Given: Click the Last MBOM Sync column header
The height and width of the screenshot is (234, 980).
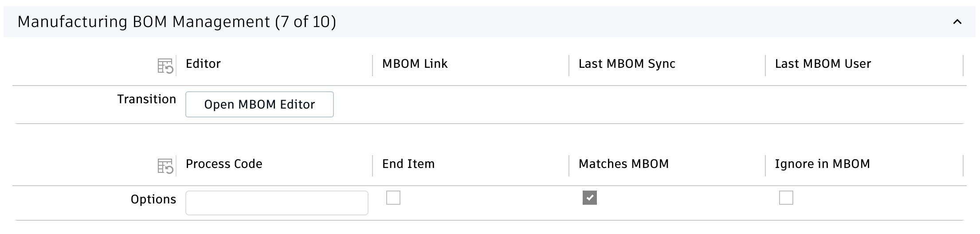Looking at the screenshot, I should (x=627, y=64).
